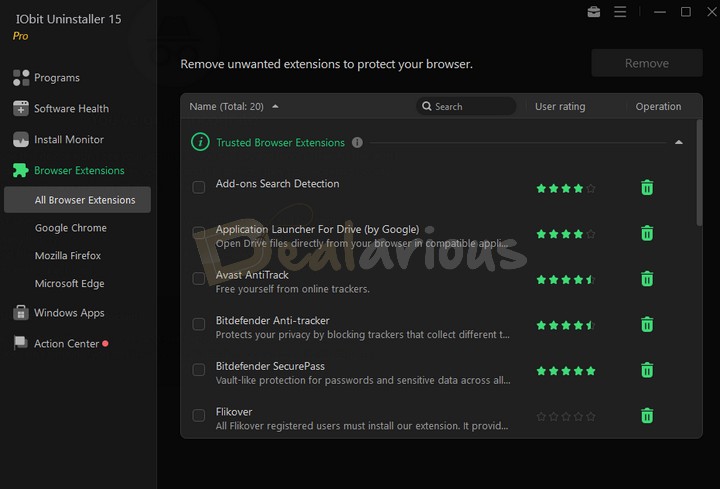Delete Application Launcher For Drive via trash icon

click(647, 233)
